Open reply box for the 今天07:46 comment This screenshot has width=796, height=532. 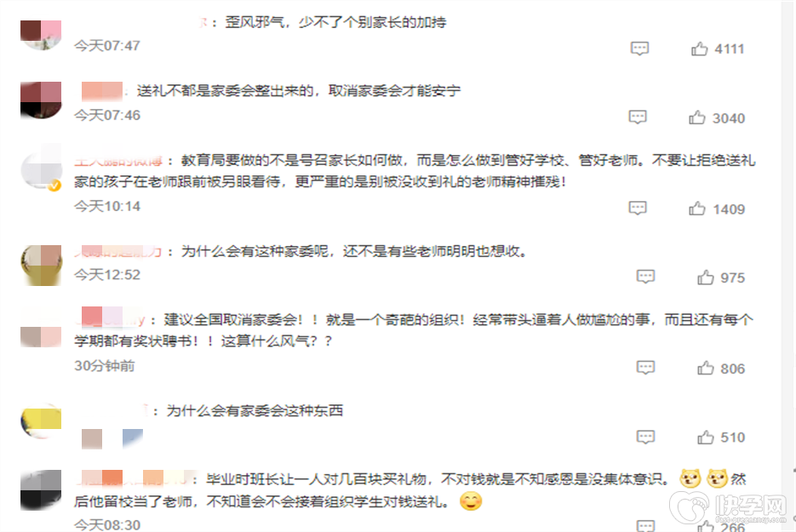638,117
